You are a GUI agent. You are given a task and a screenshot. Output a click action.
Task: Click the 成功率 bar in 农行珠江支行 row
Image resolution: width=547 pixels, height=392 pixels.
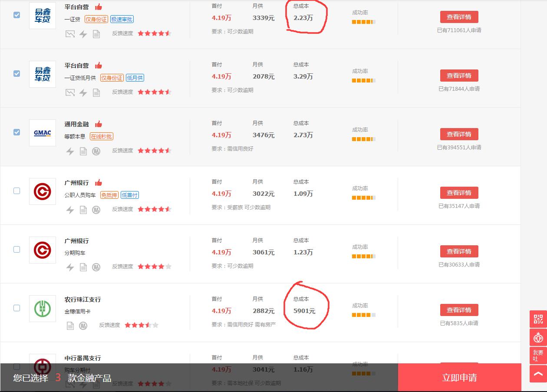click(x=364, y=315)
